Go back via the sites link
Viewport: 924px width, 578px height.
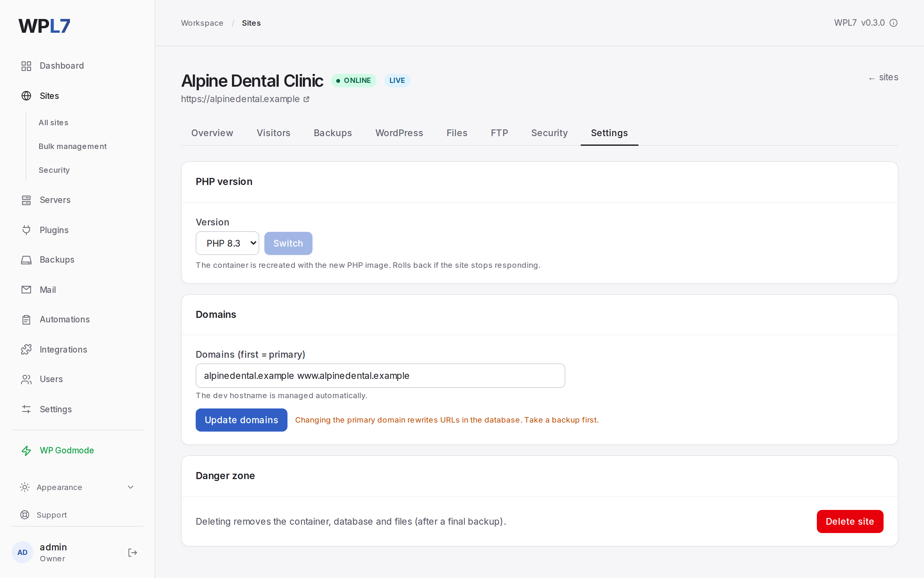(883, 77)
